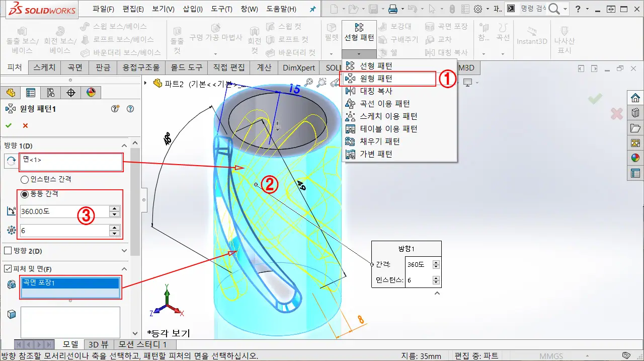This screenshot has height=361, width=644.
Task: Switch to the 판금 tab
Action: pyautogui.click(x=103, y=67)
